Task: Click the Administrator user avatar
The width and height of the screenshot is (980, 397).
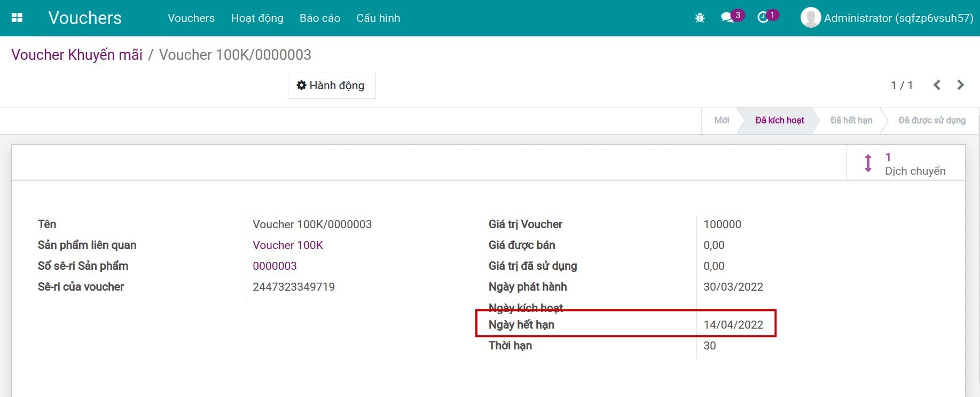Action: coord(810,18)
